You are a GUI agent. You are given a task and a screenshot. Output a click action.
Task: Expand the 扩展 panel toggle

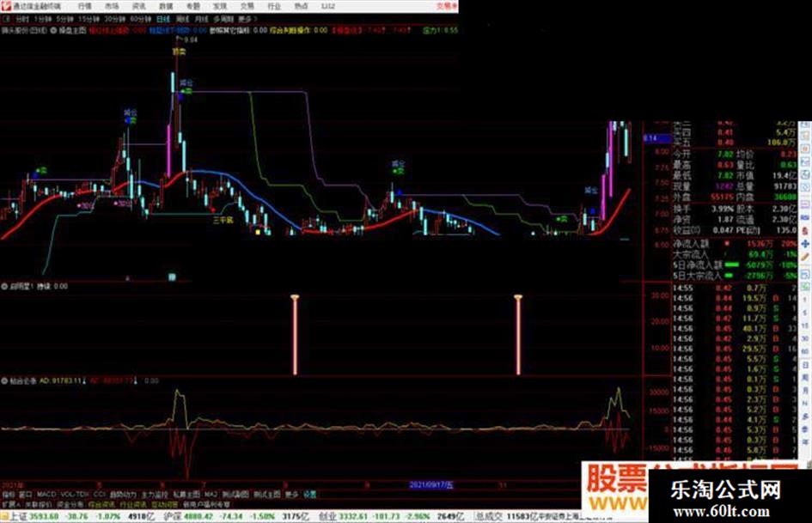[x=11, y=504]
